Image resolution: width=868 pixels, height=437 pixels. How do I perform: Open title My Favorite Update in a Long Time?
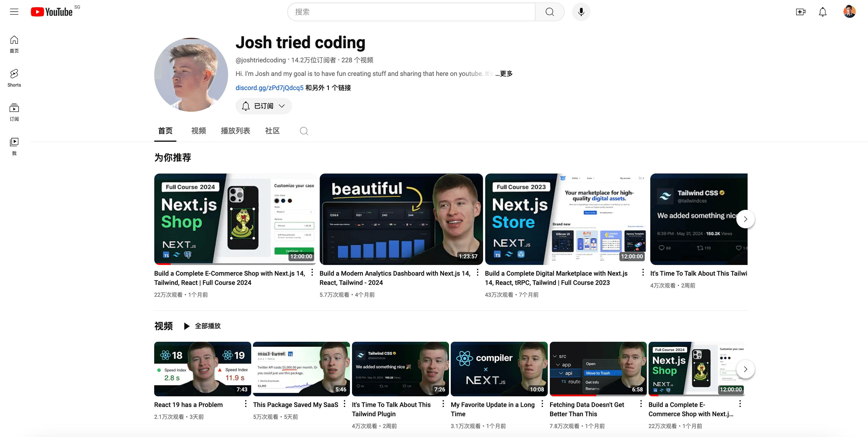pos(493,409)
